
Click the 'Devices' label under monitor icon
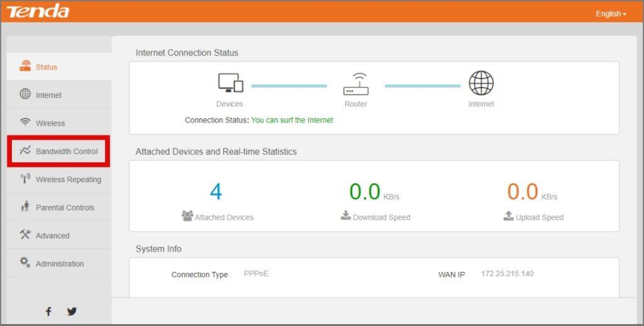point(230,104)
